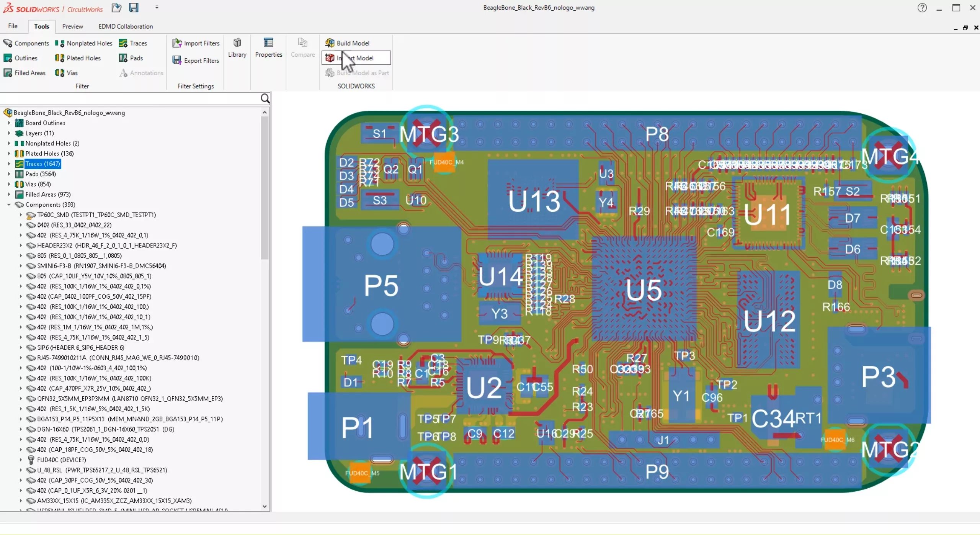Expand the Plated Holes (136) node

[9, 154]
